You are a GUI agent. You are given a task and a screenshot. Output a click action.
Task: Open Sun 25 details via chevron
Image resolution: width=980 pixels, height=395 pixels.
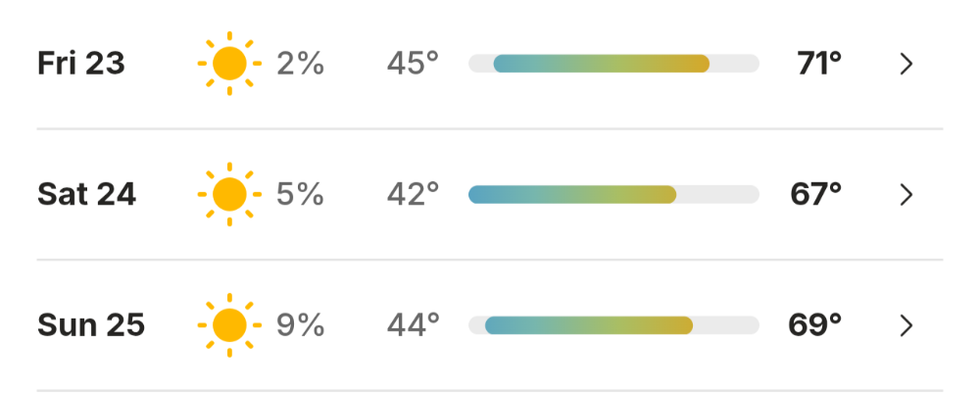point(906,325)
